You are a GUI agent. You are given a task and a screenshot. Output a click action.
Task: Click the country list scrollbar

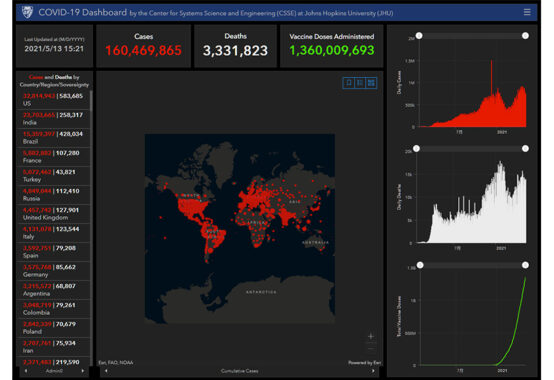[91, 101]
